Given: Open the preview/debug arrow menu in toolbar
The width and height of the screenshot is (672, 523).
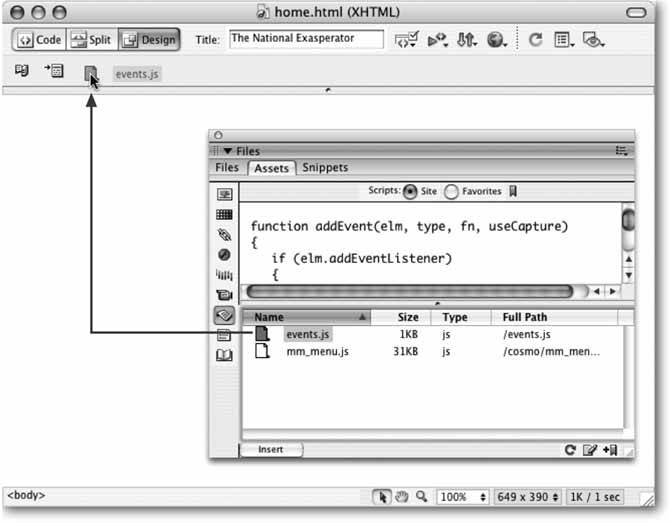Looking at the screenshot, I should pyautogui.click(x=438, y=40).
